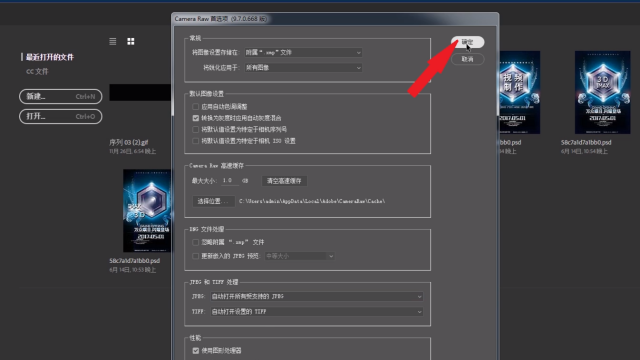Expand the TIFF handling dropdown
The height and width of the screenshot is (360, 640).
[317, 311]
